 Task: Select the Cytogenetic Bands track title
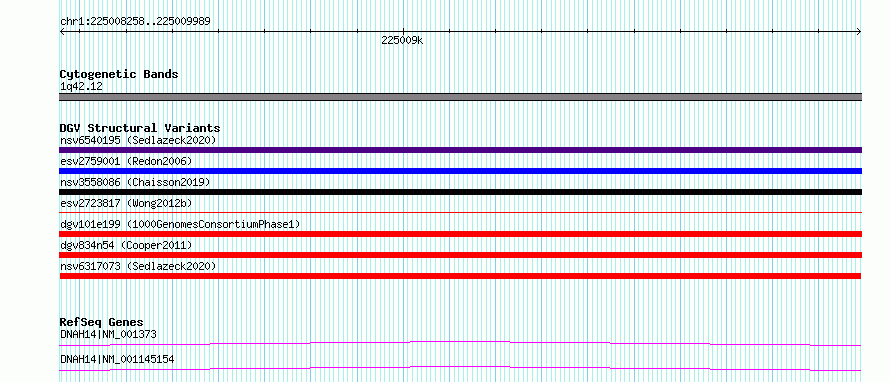point(119,74)
